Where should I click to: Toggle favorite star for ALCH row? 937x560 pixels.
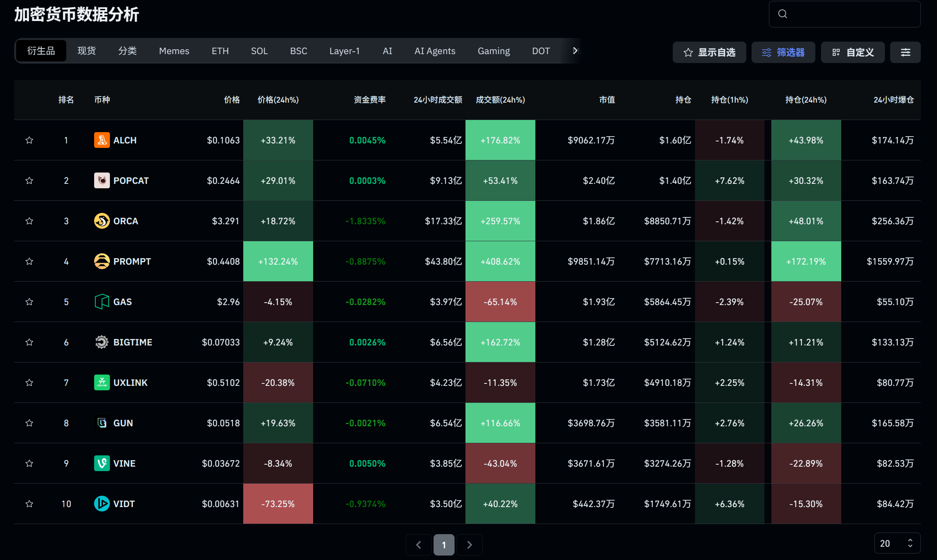[x=29, y=140]
